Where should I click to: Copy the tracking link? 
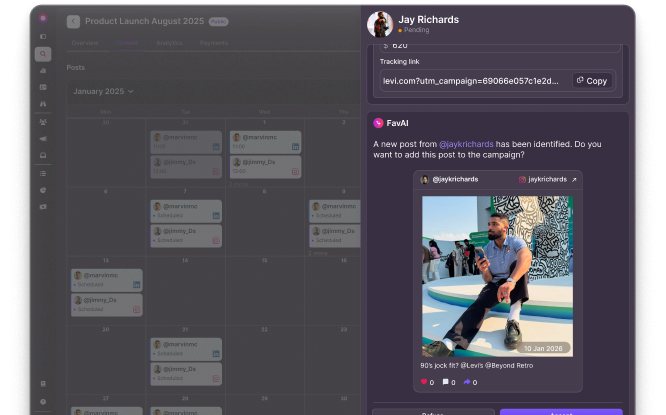[x=592, y=81]
